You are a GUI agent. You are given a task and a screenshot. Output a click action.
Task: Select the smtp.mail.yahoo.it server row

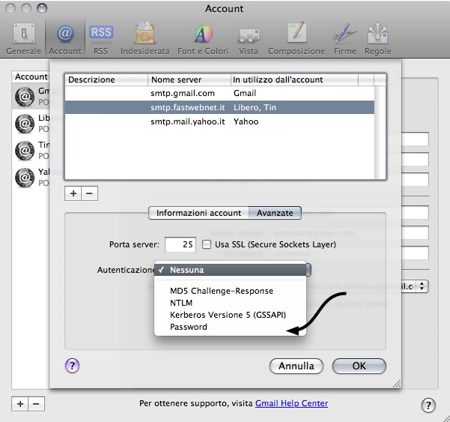tap(219, 122)
